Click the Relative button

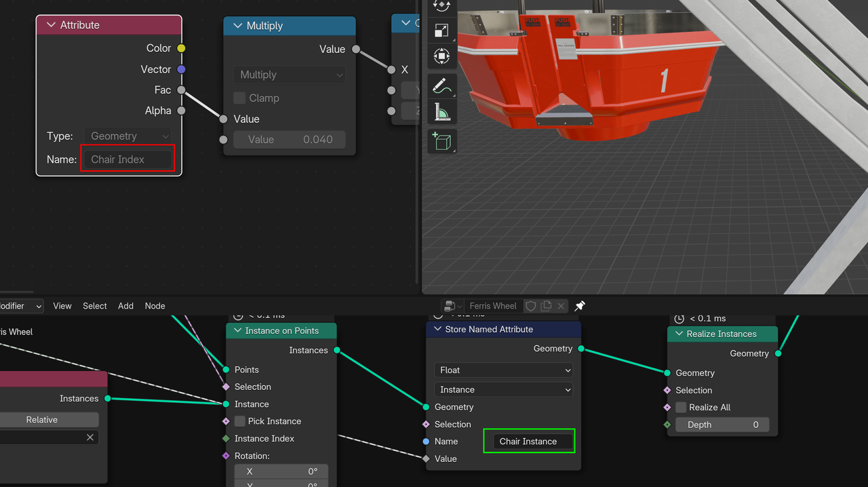point(42,420)
